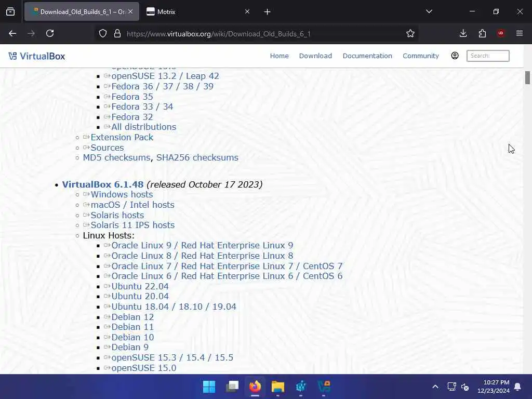This screenshot has width=532, height=399.
Task: Open openSUSE 13.2 / Leap 42 link
Action: [x=165, y=76]
